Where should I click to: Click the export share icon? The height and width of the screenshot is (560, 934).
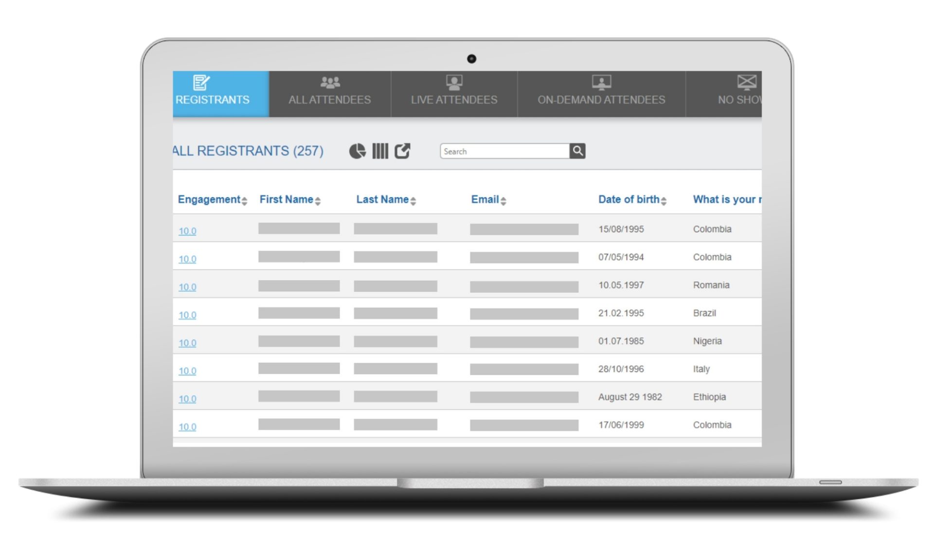[x=402, y=151]
